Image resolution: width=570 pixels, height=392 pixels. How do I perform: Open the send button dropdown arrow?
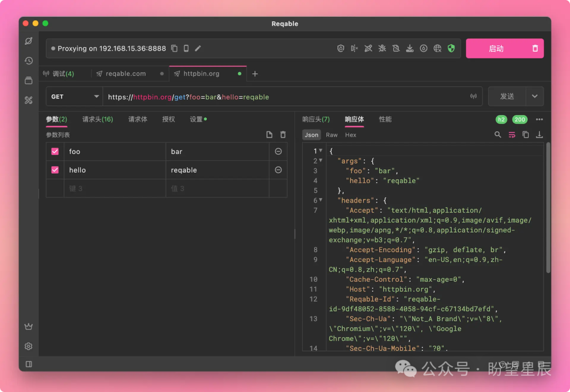[535, 97]
